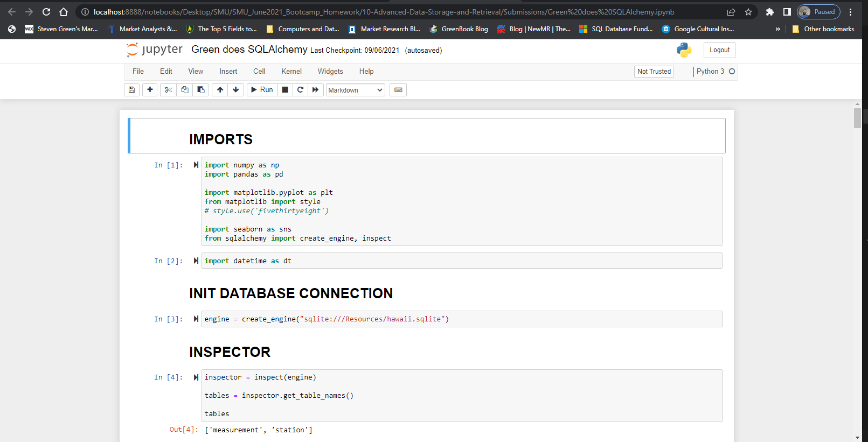868x442 pixels.
Task: Insert a cell below using the plus icon
Action: click(x=150, y=90)
